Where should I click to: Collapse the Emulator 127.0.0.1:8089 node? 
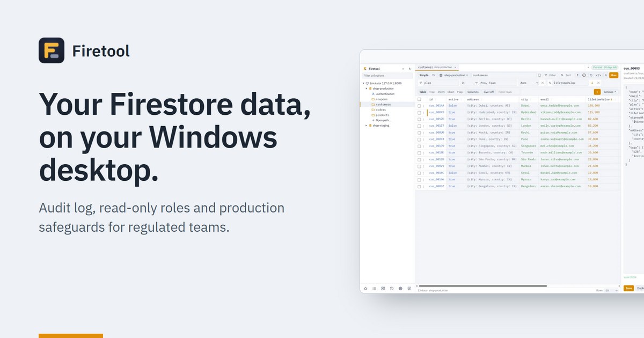(363, 83)
